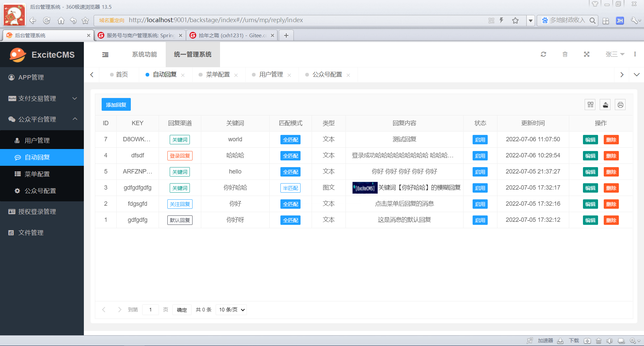The image size is (644, 346).
Task: Click the ExciteCMS logo
Action: (42, 55)
